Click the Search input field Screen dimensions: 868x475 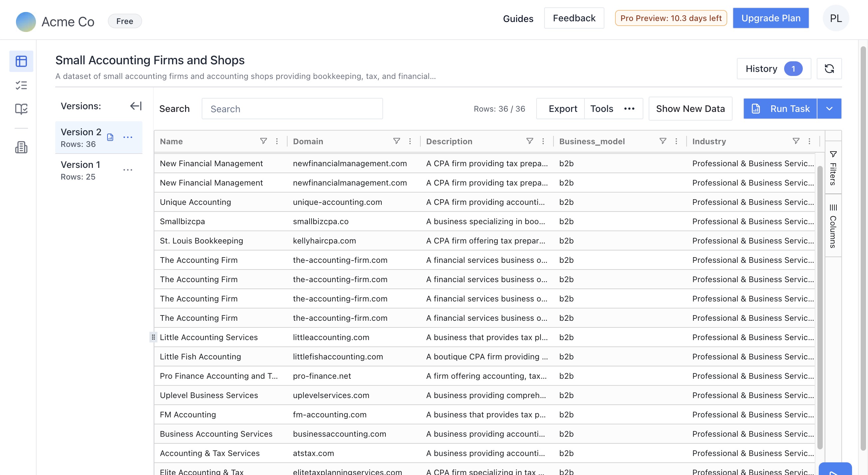coord(292,109)
